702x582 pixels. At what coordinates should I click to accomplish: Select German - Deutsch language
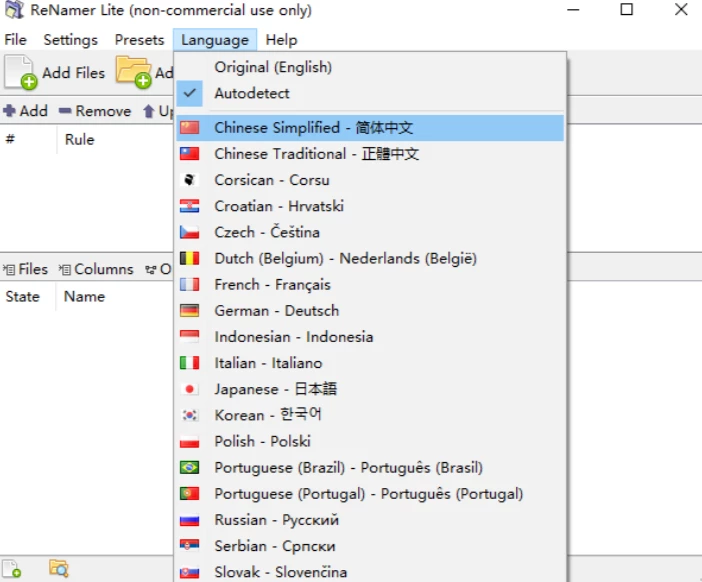370,311
